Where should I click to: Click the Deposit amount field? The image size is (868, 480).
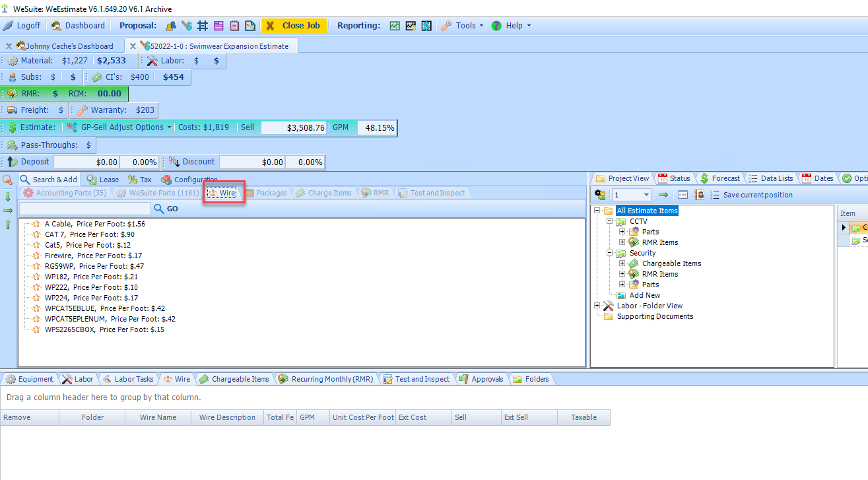[x=86, y=162]
